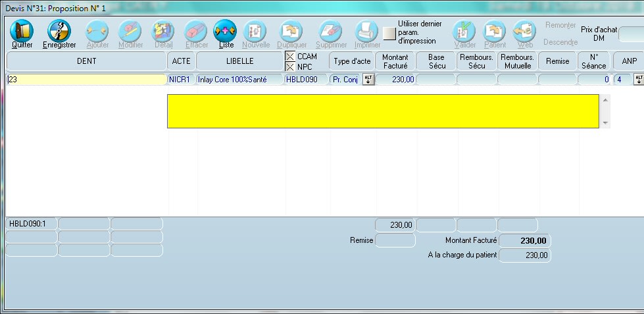Click the Dupliquer icon
This screenshot has width=644, height=314.
tap(291, 31)
